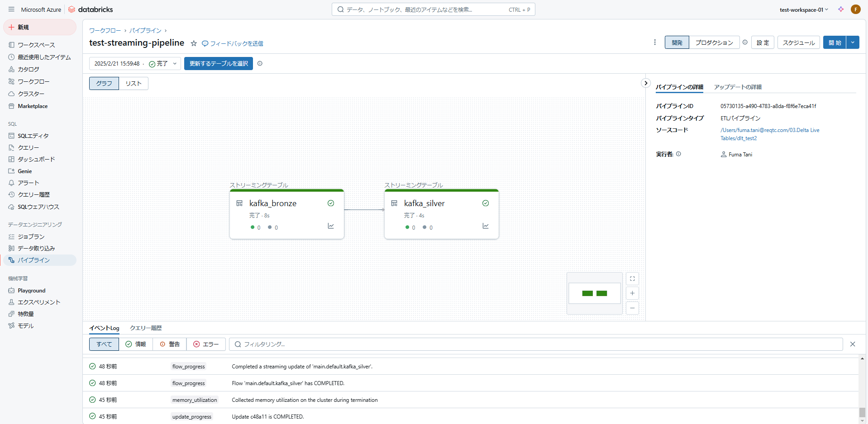Focus the event log フィルタリング field
This screenshot has width=868, height=424.
pos(536,344)
